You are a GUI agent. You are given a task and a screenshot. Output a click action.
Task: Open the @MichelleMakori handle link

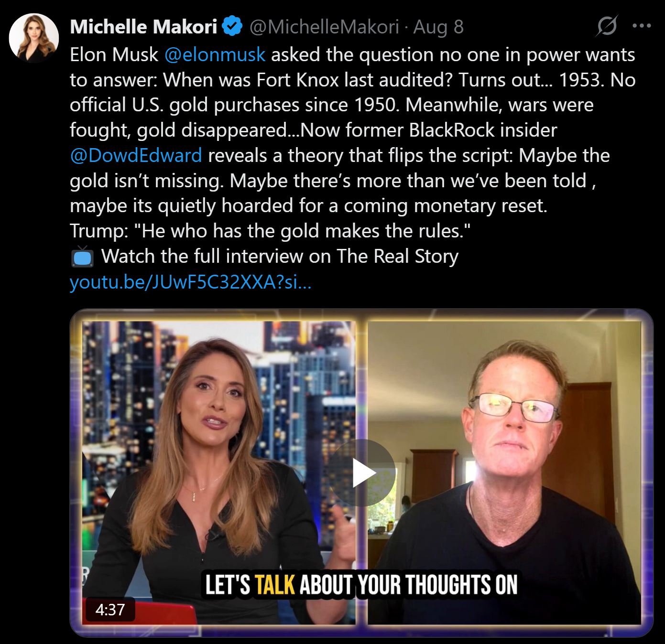click(324, 27)
